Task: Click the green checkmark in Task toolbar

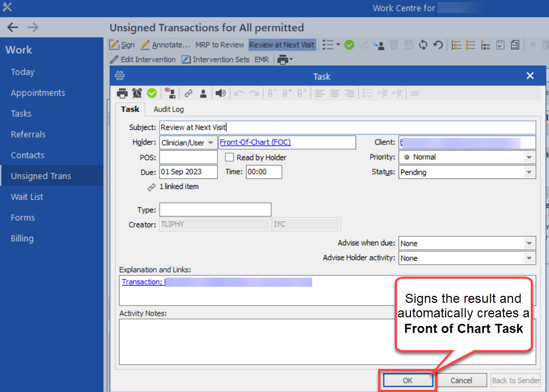Action: pos(152,93)
